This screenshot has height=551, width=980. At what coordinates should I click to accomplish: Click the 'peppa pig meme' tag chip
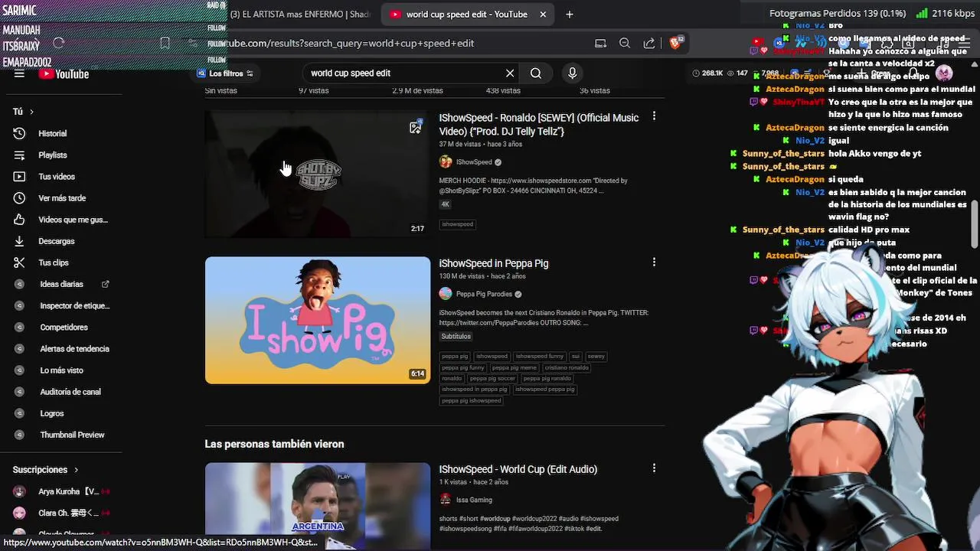[514, 367]
